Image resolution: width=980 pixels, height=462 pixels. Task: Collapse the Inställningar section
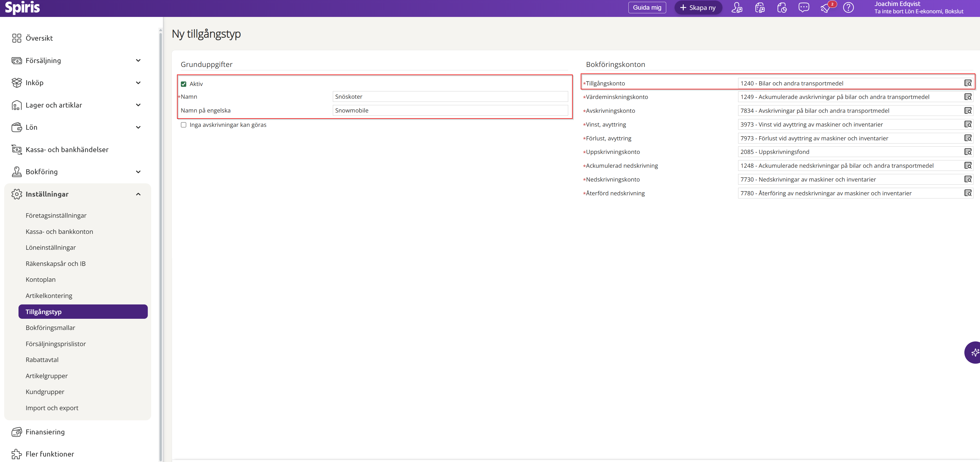(138, 194)
